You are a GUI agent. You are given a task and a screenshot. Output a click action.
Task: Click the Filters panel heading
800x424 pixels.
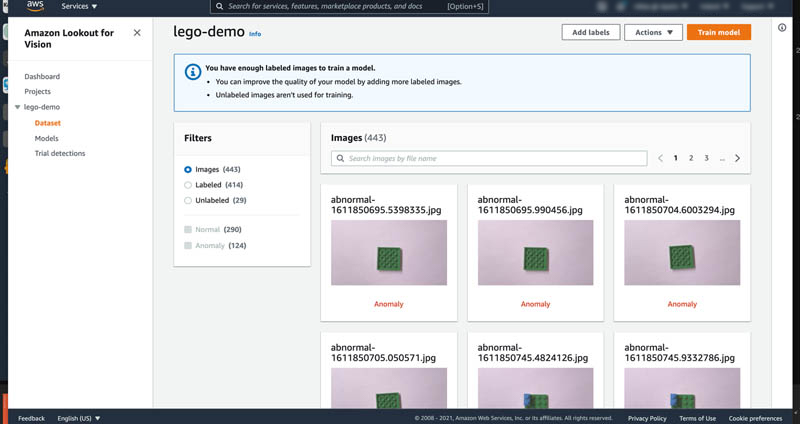[197, 138]
